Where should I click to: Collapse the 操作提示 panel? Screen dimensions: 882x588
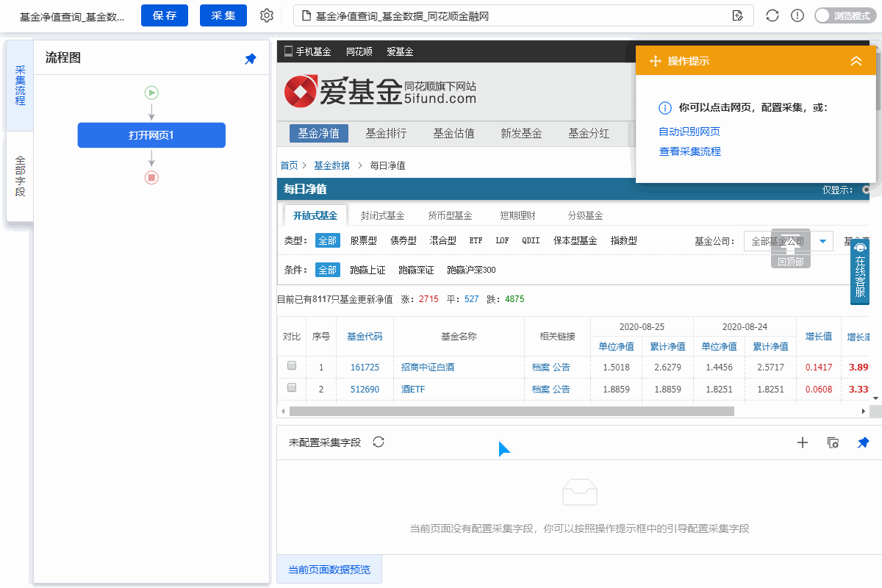click(x=856, y=62)
